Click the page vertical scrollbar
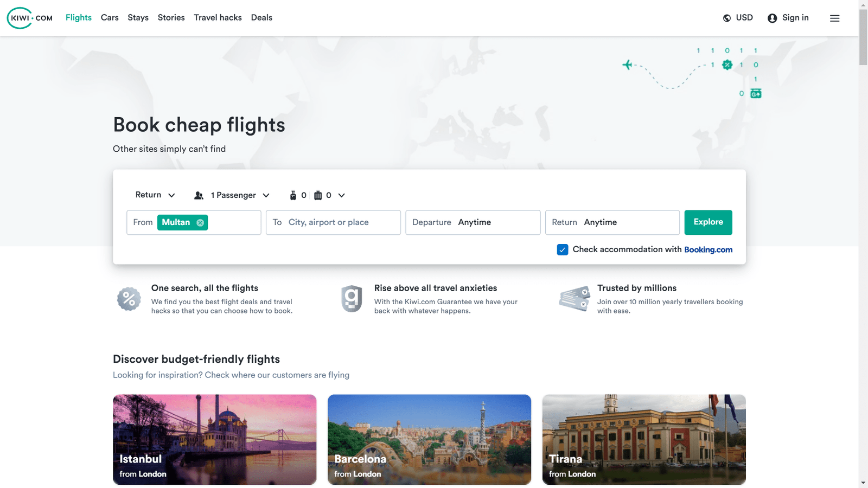The height and width of the screenshot is (488, 868). click(863, 244)
